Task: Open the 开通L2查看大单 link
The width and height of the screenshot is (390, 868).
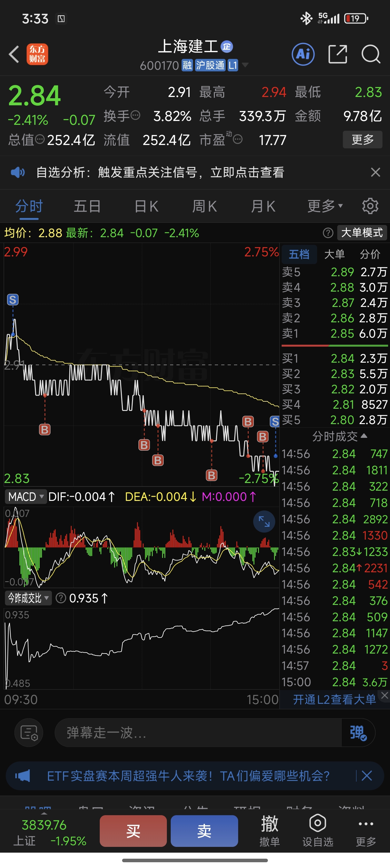Action: tap(334, 700)
